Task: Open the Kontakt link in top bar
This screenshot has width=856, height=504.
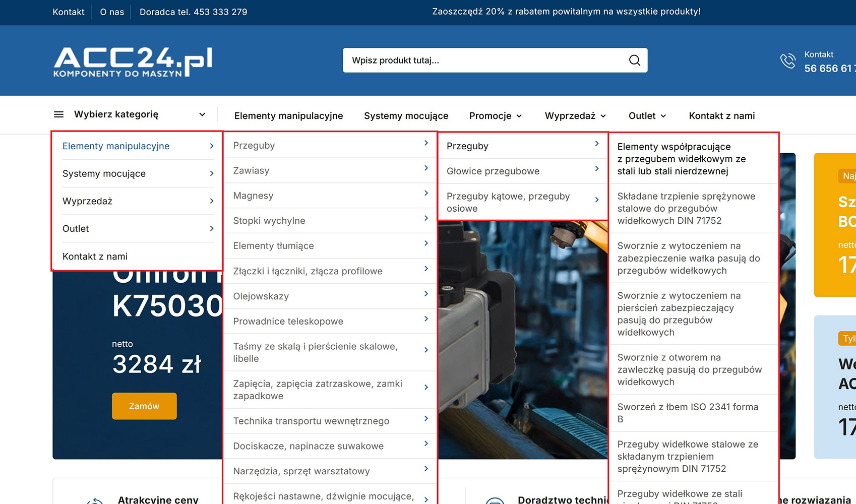Action: coord(69,12)
